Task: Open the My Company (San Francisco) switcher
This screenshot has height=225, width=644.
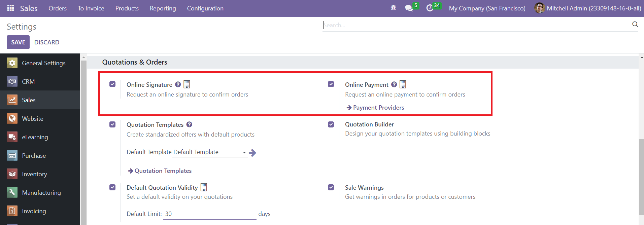Action: 487,8
